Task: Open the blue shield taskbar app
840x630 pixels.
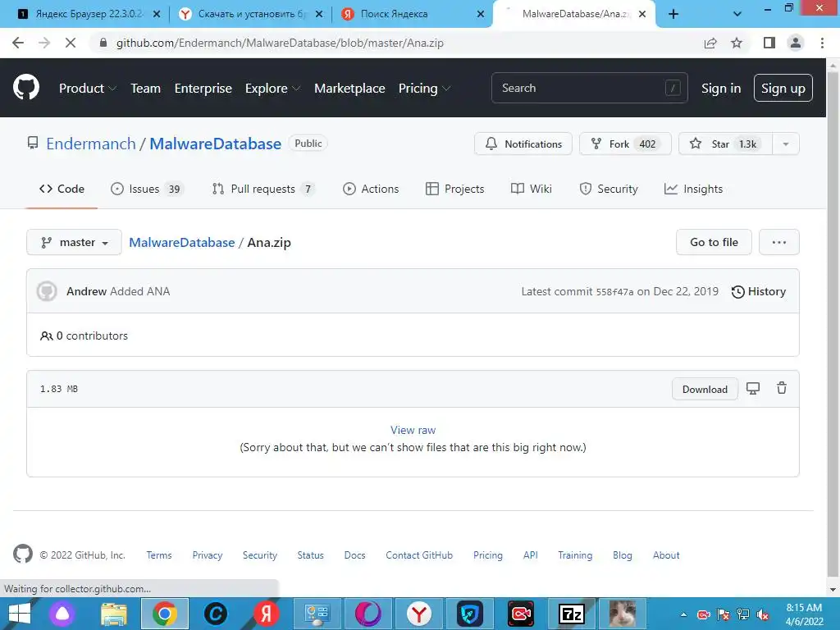Action: (x=470, y=614)
